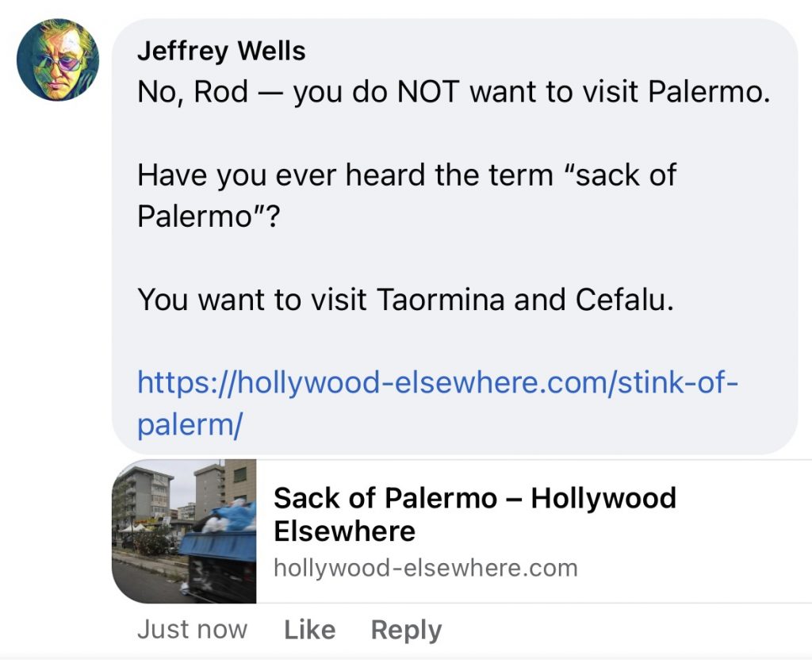
Task: Click the word 'Elsewhere' in the preview title
Action: coord(344,531)
